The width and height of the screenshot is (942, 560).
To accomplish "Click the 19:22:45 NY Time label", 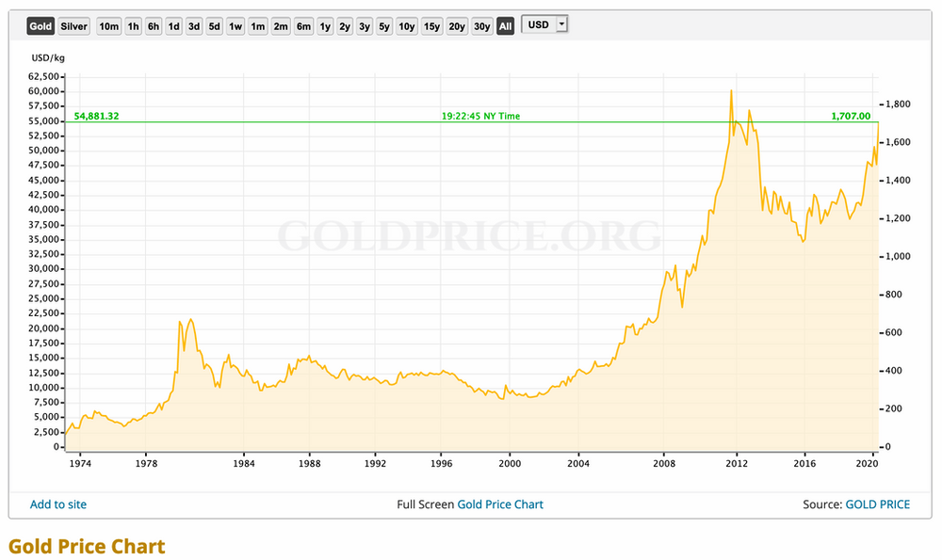I will [x=480, y=116].
